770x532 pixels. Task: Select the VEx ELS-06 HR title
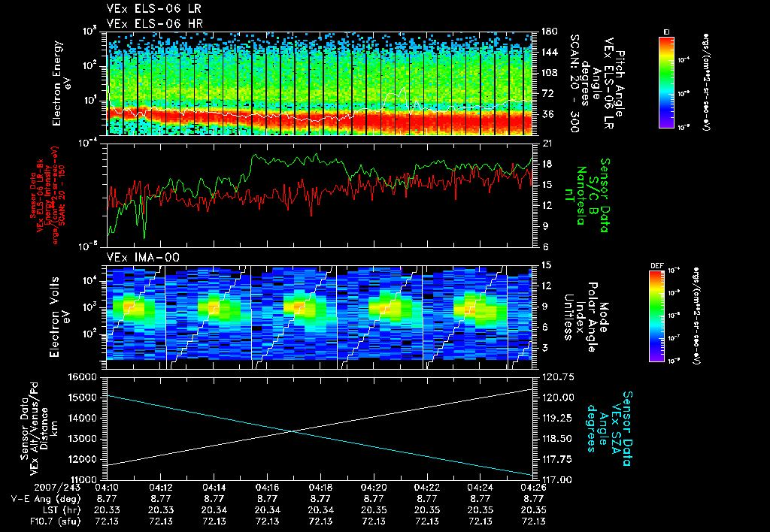point(155,23)
